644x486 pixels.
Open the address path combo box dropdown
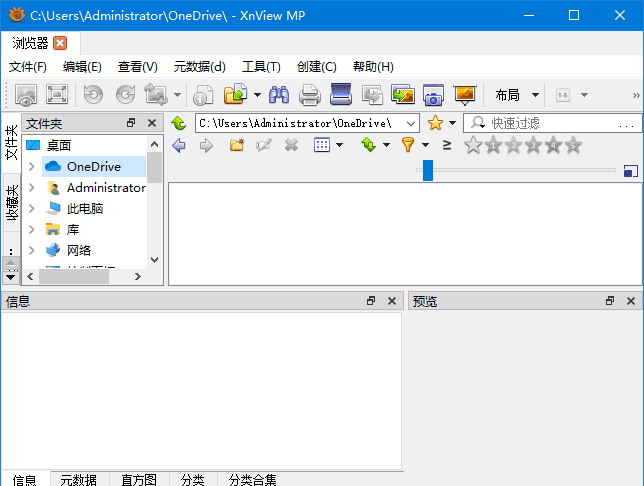(x=410, y=123)
